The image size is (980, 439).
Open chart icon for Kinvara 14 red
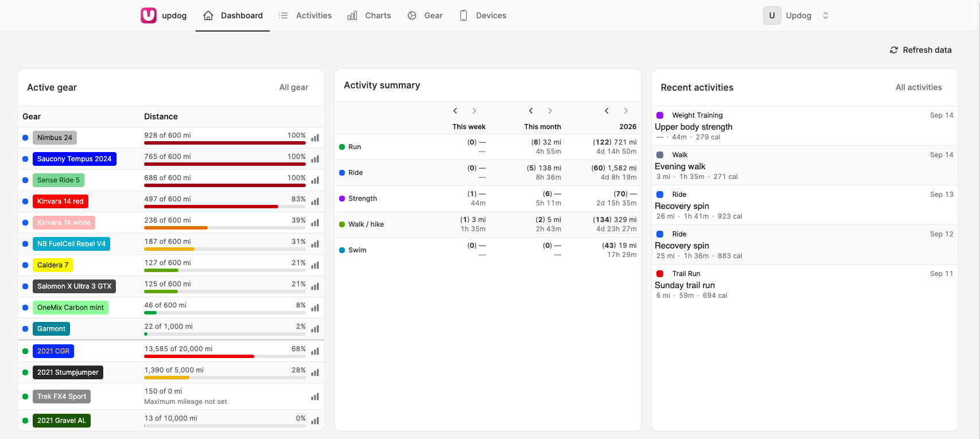point(315,201)
